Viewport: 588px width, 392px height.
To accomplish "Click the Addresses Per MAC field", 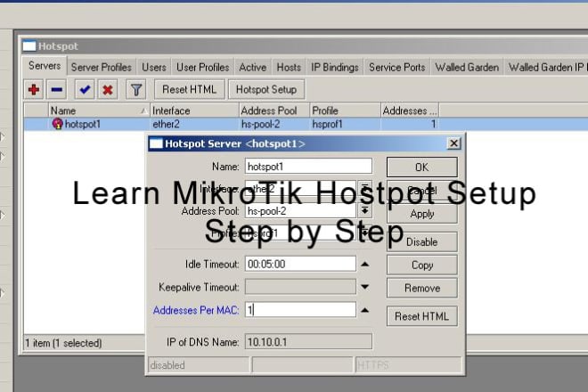I will 301,310.
